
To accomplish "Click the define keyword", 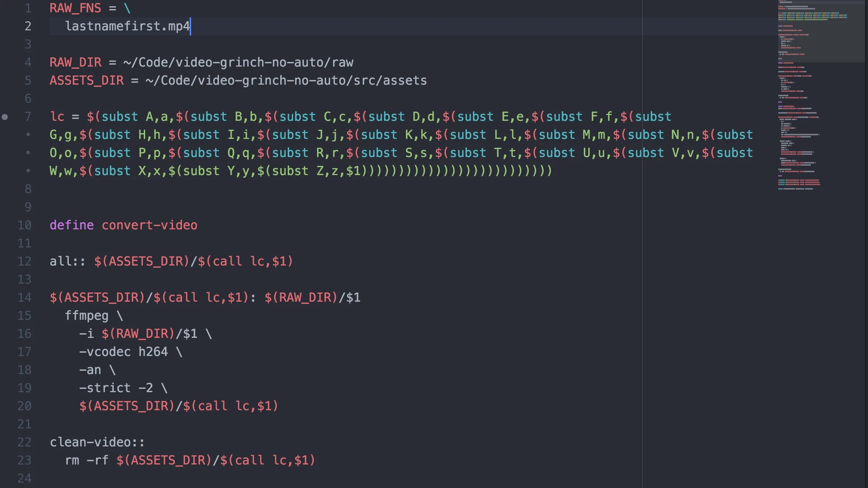I will pos(71,225).
